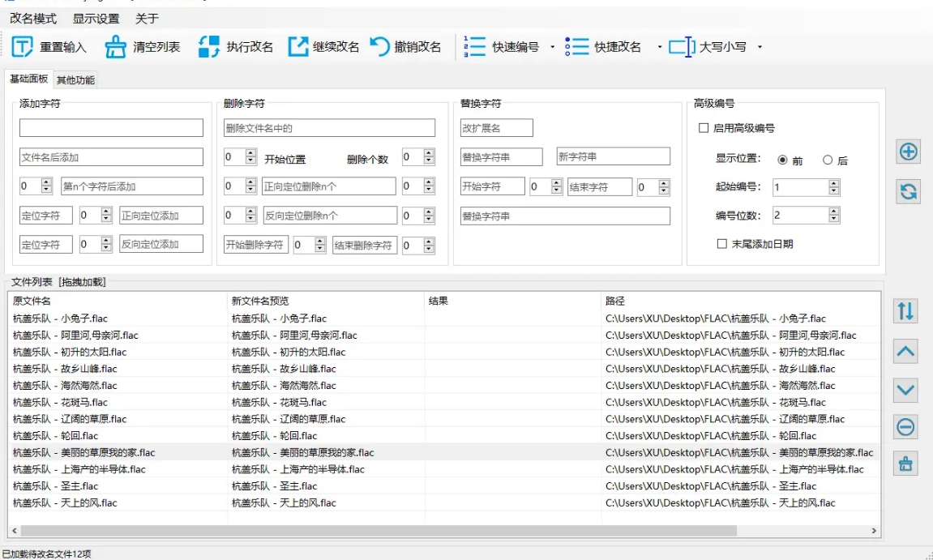
Task: Select the row 杭盖乐队 - 海然海然.flac
Action: 444,386
